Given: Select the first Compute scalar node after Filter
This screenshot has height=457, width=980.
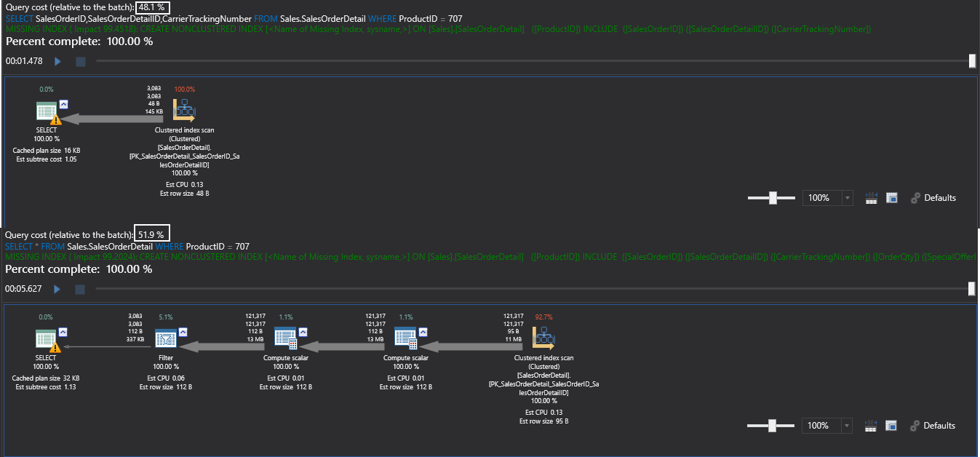Looking at the screenshot, I should pos(284,338).
